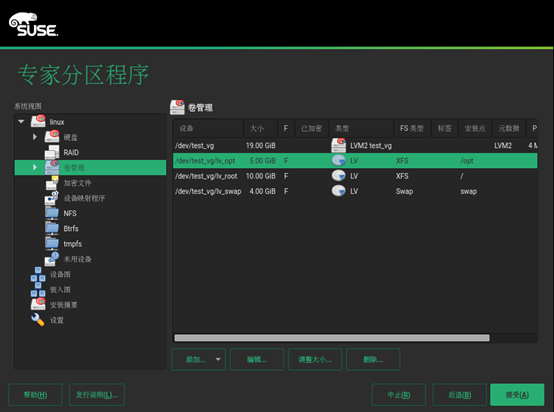Click the 接受(A) accept button
Image resolution: width=554 pixels, height=412 pixels.
(517, 395)
